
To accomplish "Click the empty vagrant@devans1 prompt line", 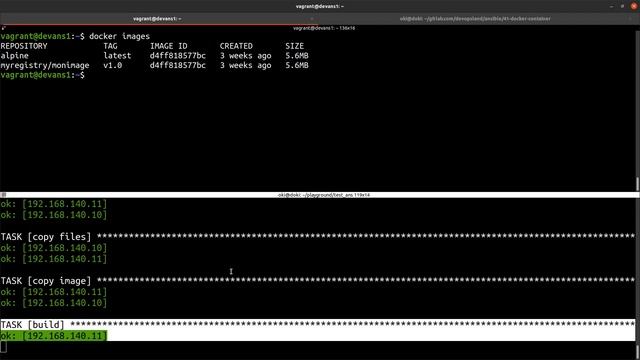I will [42, 75].
